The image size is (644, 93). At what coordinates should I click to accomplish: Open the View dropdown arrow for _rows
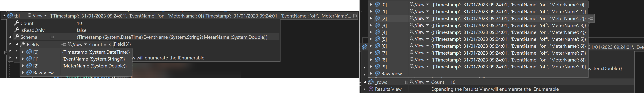pyautogui.click(x=428, y=82)
